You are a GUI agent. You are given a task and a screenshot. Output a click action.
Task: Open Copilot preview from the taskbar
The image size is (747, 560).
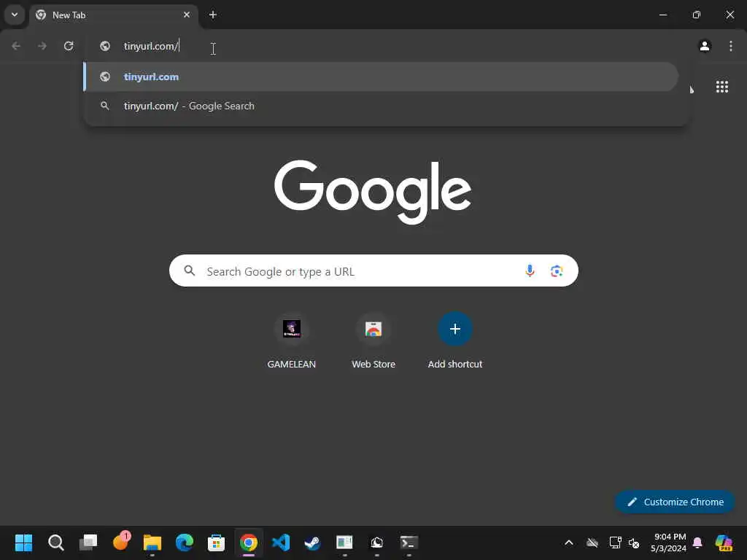tap(724, 542)
